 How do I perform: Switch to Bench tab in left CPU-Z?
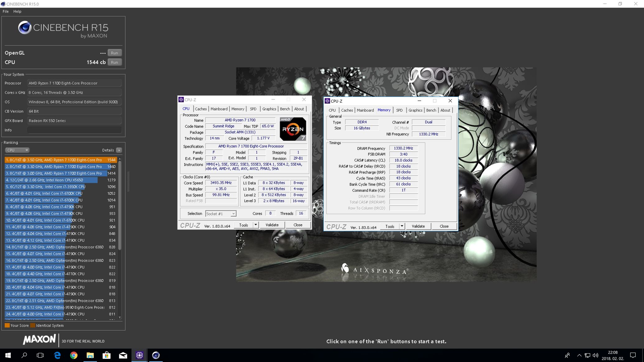285,109
